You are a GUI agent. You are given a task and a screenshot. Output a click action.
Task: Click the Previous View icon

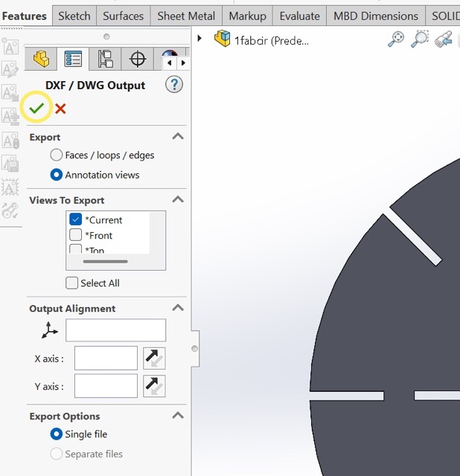(444, 39)
